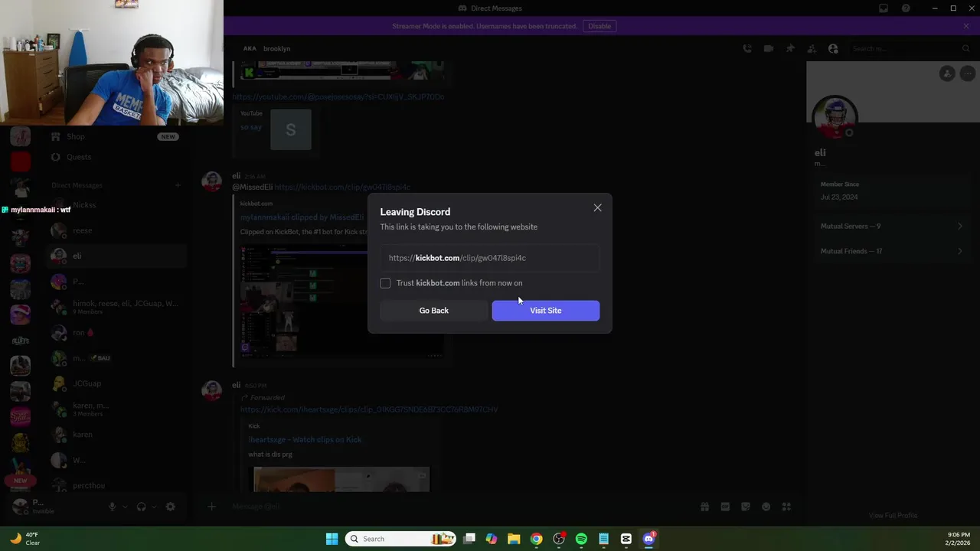Expand Mutual Servers — 9

(x=893, y=226)
